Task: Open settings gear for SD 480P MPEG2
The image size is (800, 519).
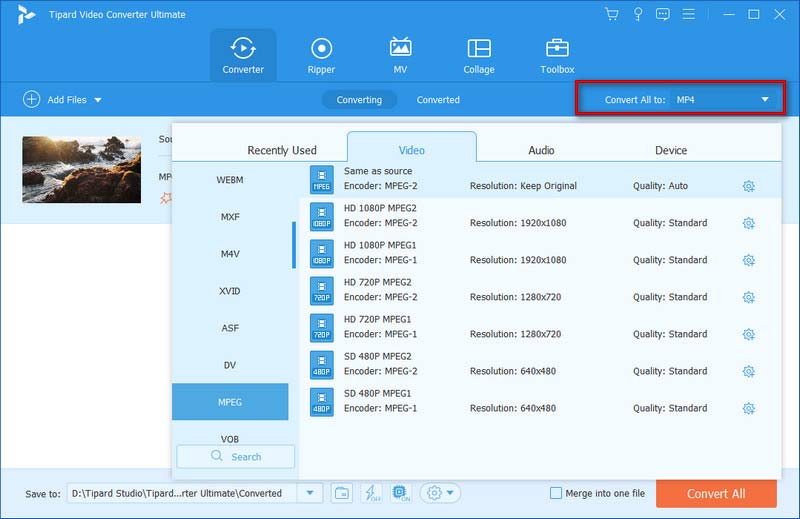Action: tap(748, 371)
